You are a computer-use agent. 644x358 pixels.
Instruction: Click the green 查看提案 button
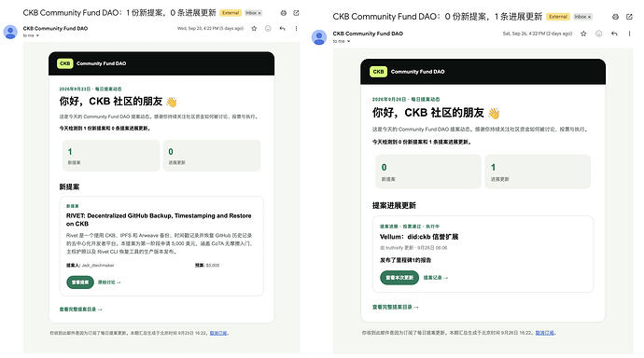[x=80, y=282]
